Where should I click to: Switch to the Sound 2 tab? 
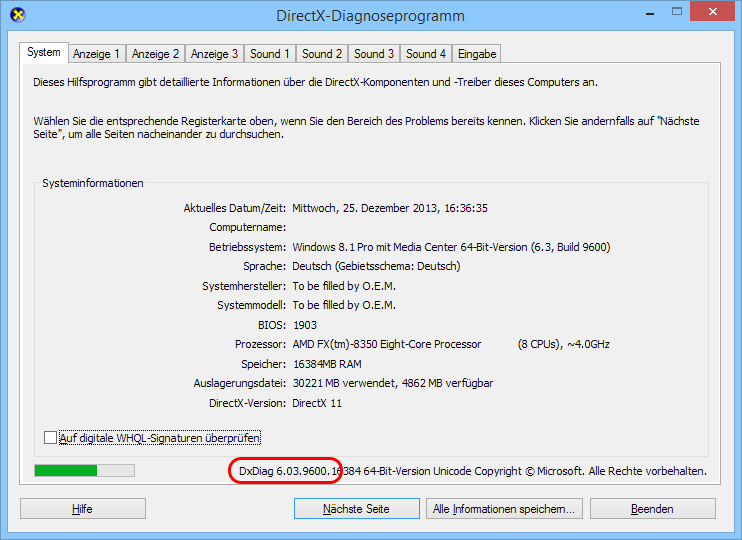tap(322, 54)
